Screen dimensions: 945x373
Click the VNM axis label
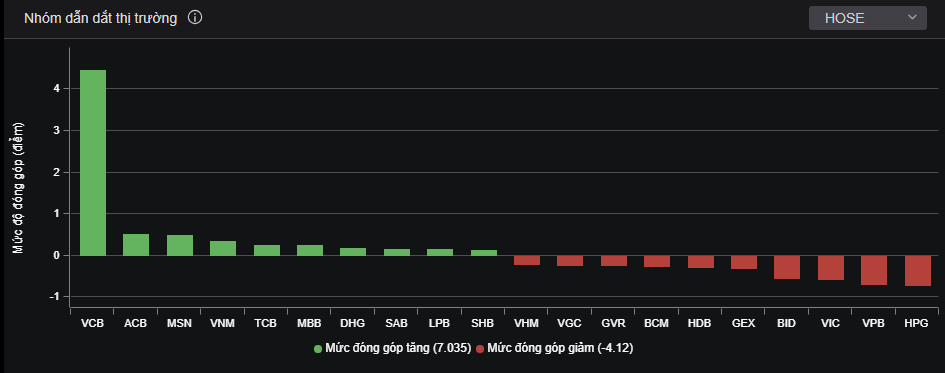pos(222,324)
